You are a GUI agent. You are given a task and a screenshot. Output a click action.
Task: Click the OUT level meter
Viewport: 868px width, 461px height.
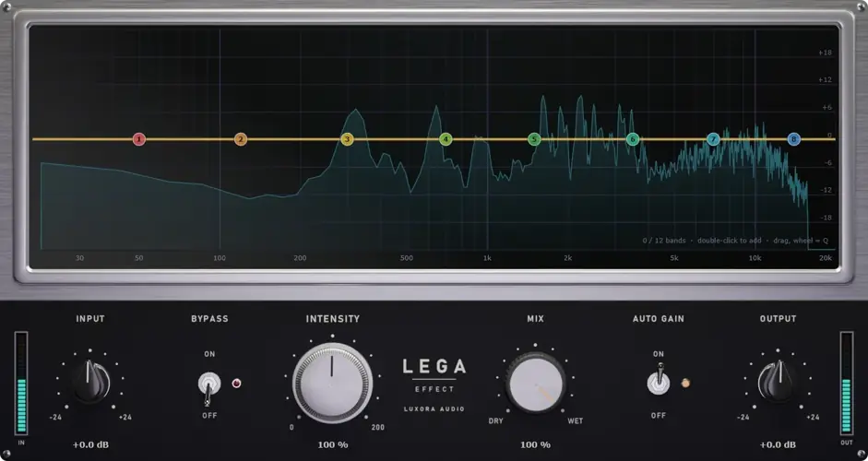847,383
